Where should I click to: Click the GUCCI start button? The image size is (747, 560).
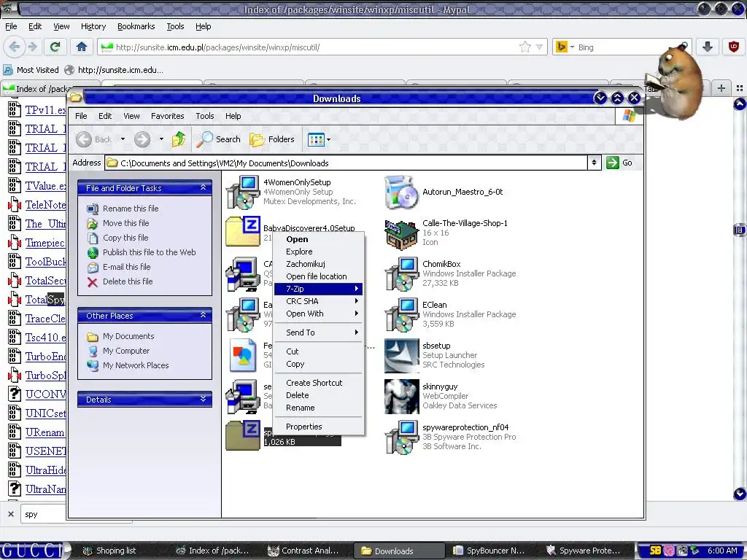pyautogui.click(x=32, y=551)
